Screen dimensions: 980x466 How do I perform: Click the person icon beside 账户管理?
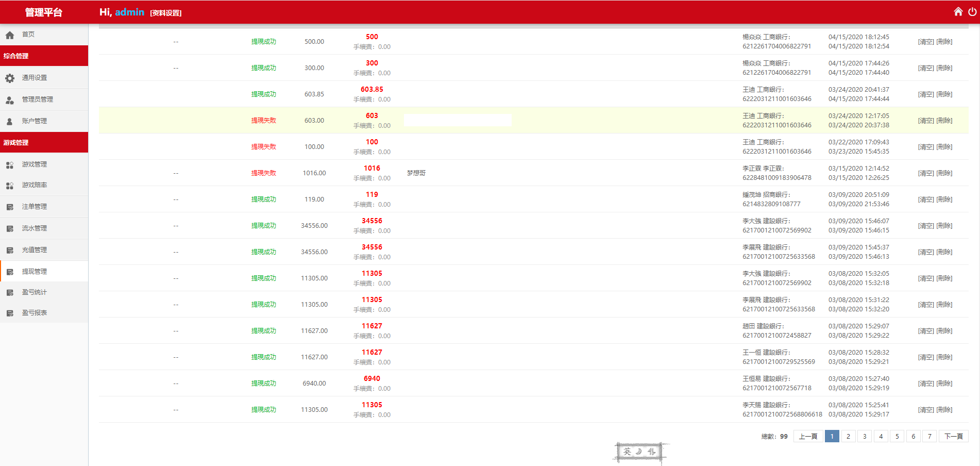(9, 122)
